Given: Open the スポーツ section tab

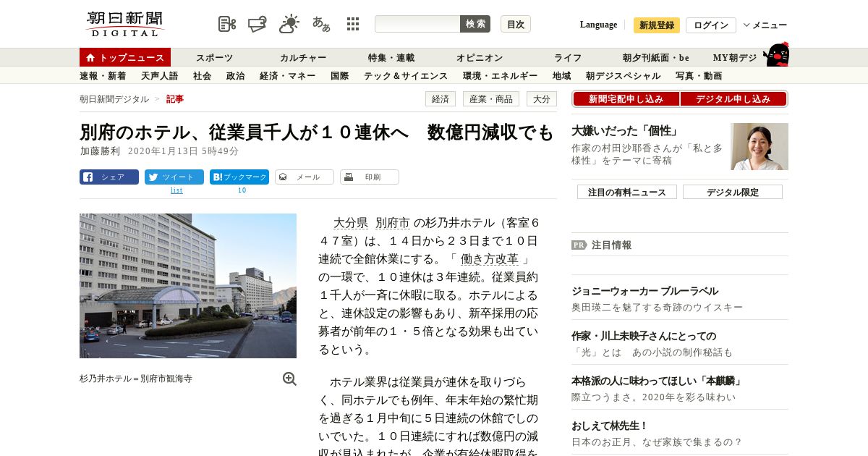Looking at the screenshot, I should click(x=214, y=57).
